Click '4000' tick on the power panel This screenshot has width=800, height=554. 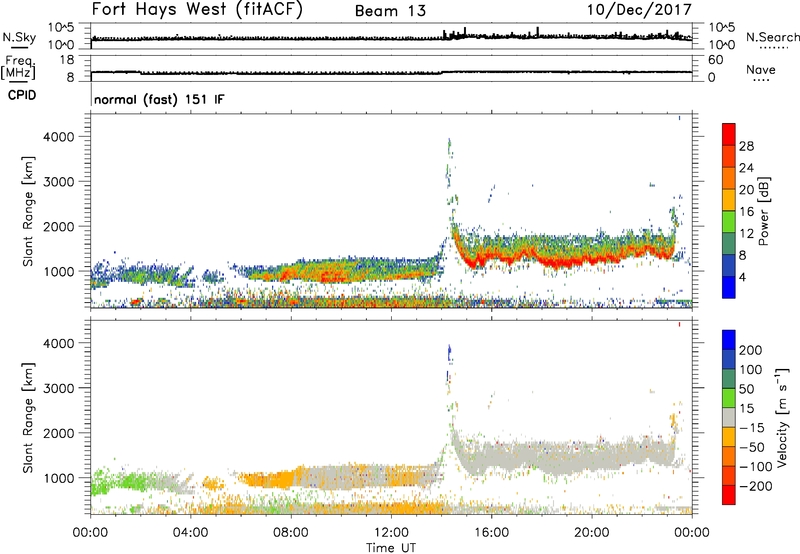tap(59, 137)
